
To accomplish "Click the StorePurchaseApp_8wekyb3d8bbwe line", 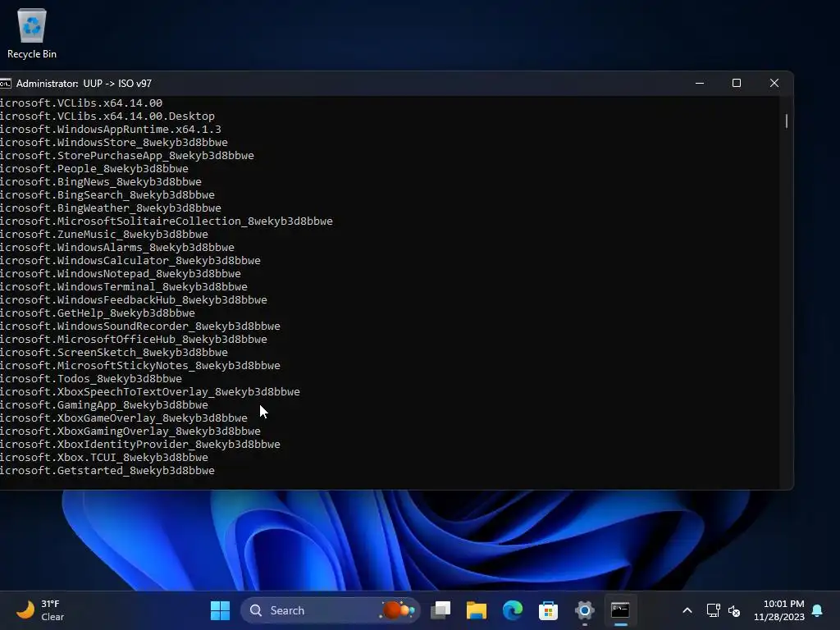I will coord(127,155).
